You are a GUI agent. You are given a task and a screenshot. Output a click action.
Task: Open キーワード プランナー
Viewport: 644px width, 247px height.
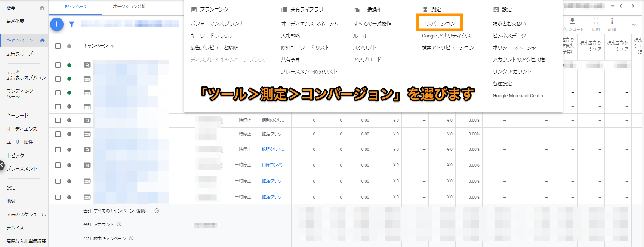[x=215, y=36]
